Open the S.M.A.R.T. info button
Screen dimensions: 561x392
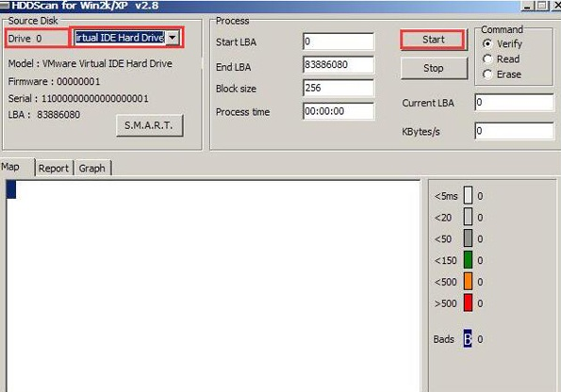point(149,125)
